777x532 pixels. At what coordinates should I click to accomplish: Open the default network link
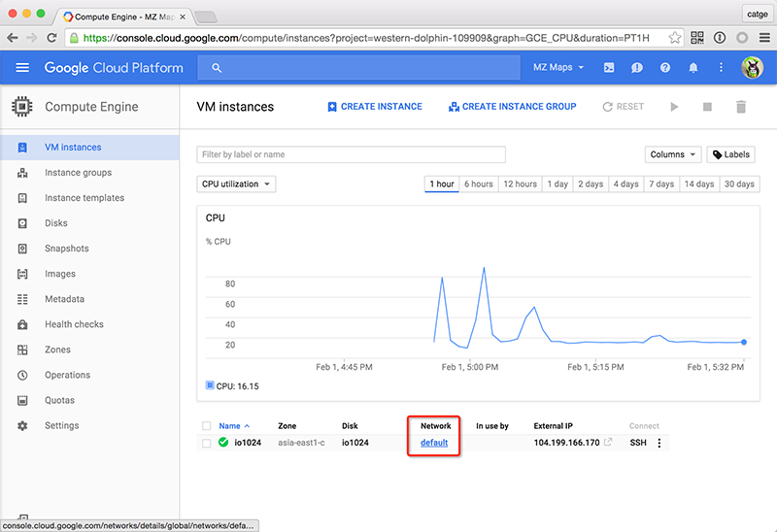tap(434, 443)
